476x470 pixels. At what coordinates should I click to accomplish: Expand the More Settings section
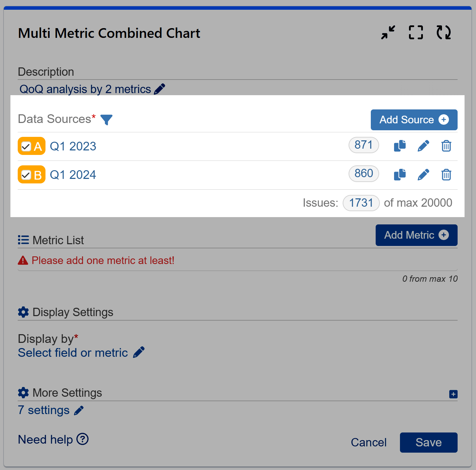click(x=453, y=394)
